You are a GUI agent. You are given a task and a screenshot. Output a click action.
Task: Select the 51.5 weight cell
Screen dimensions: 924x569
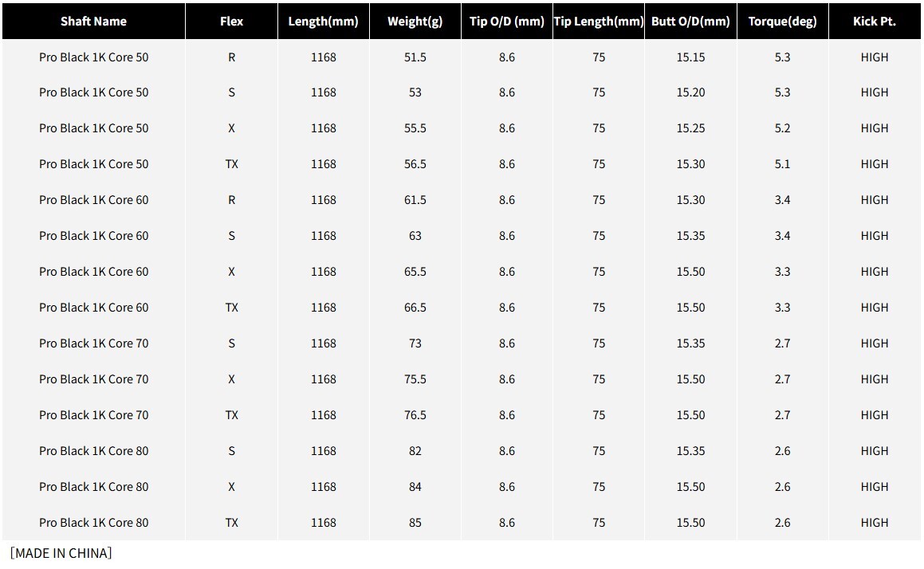click(x=415, y=57)
